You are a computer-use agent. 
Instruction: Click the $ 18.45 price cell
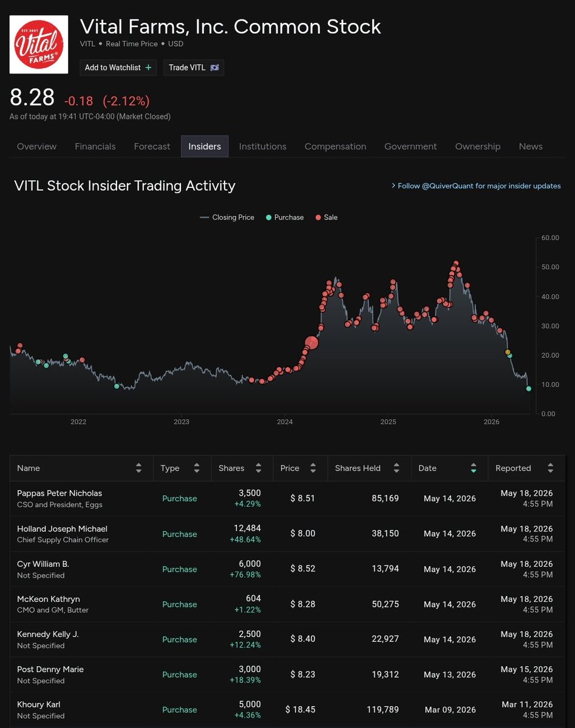tap(300, 709)
